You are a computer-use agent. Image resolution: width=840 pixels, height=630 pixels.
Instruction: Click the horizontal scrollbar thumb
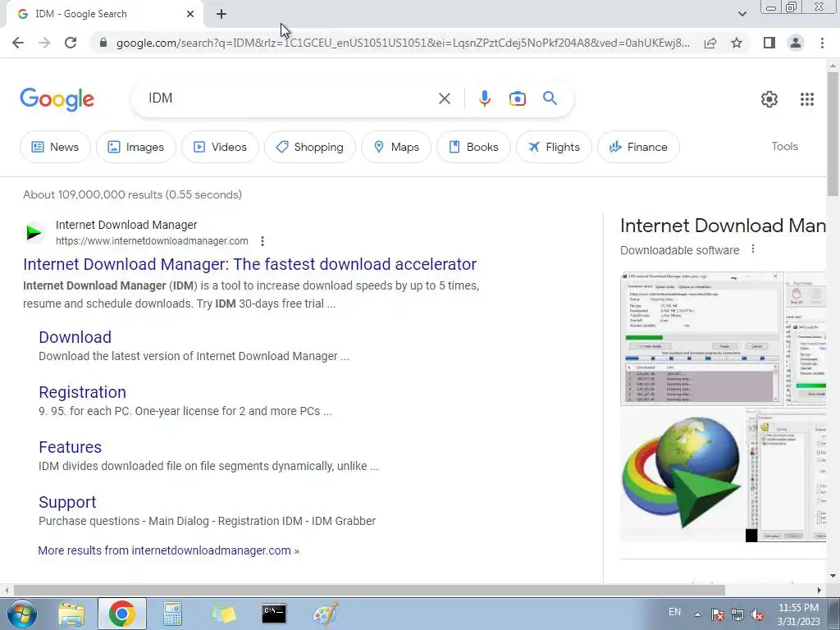pos(369,590)
